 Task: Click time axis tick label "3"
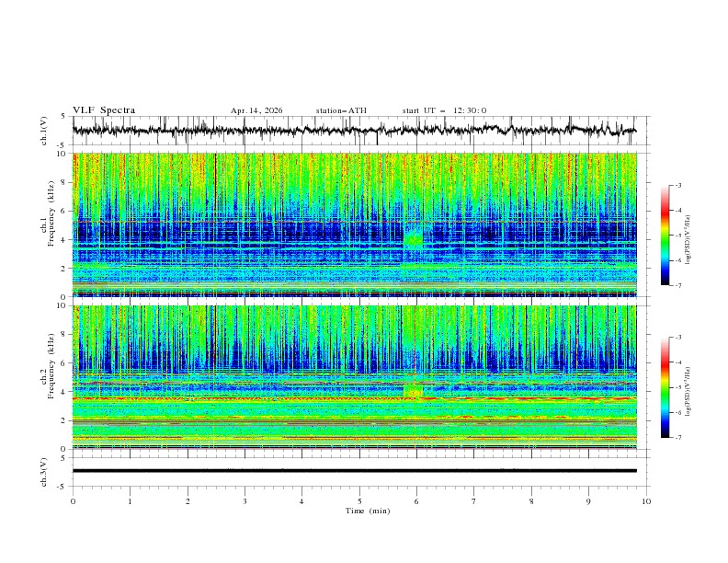point(245,501)
